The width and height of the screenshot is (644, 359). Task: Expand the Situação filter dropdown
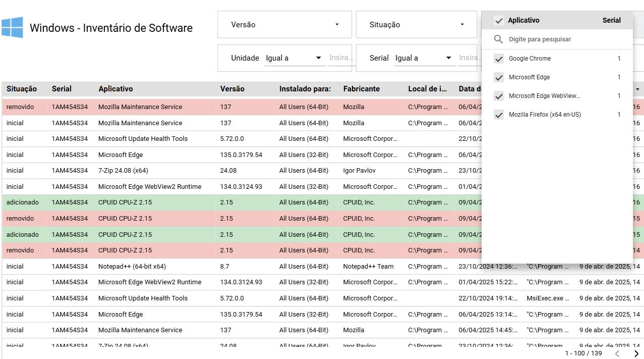(x=416, y=25)
